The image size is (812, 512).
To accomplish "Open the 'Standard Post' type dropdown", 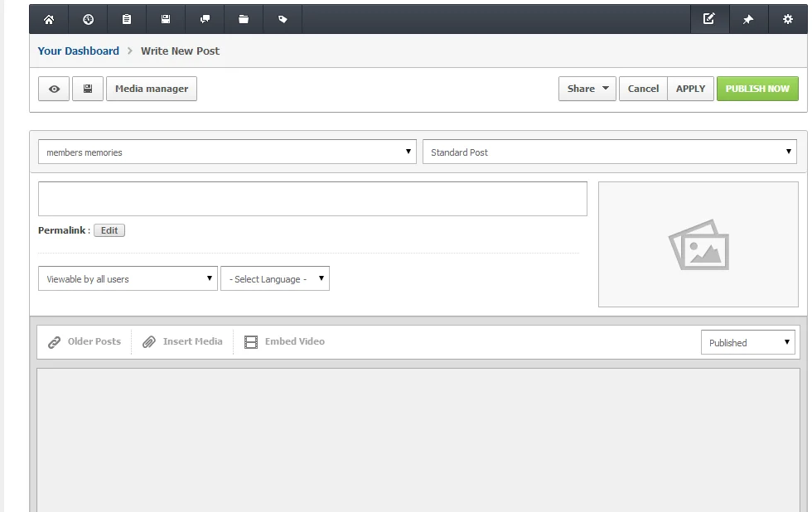I will (609, 152).
